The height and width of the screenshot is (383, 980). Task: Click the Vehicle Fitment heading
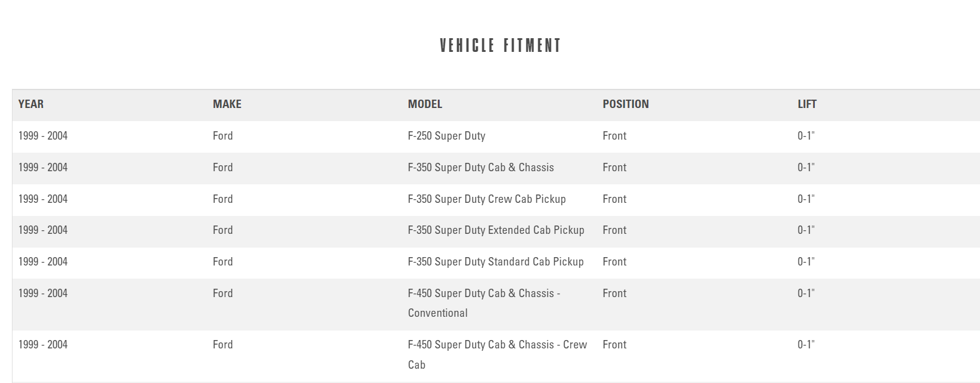pyautogui.click(x=500, y=46)
